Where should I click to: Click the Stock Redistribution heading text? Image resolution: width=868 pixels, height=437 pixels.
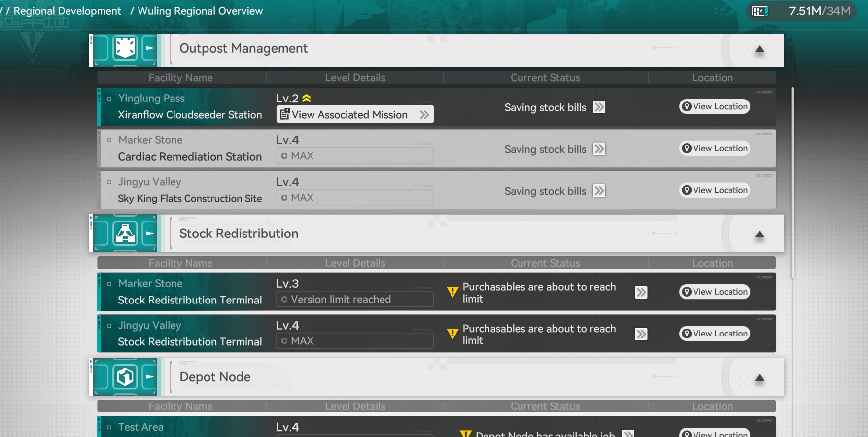[239, 234]
